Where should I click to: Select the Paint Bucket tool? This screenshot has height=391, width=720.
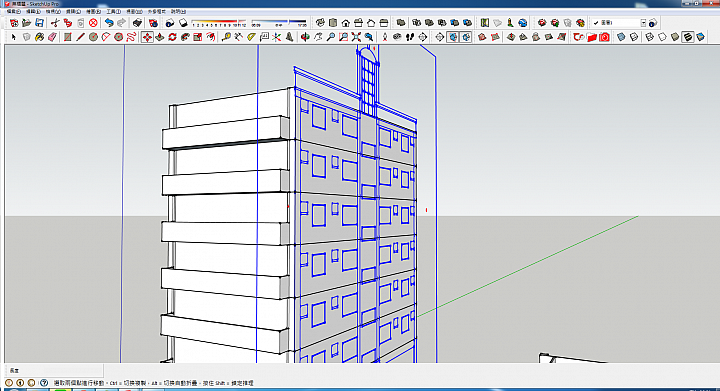coord(39,37)
